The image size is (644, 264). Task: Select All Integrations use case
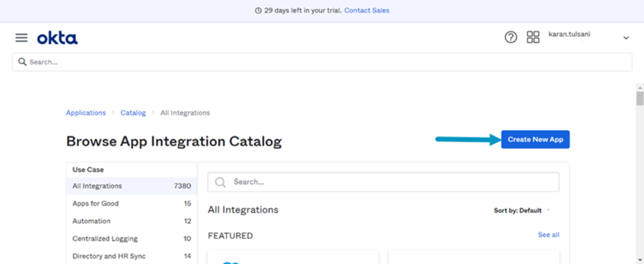(131, 186)
